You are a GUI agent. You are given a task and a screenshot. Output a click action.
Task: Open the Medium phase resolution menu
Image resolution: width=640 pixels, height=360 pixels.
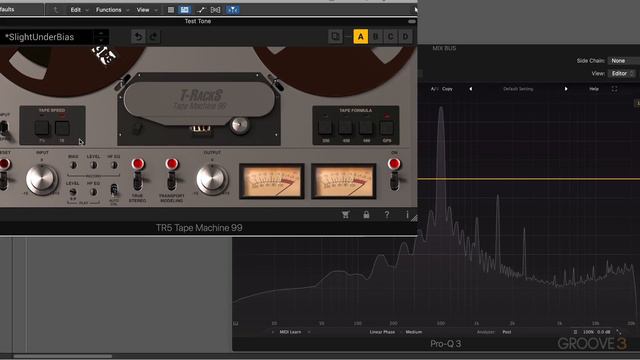pos(413,332)
